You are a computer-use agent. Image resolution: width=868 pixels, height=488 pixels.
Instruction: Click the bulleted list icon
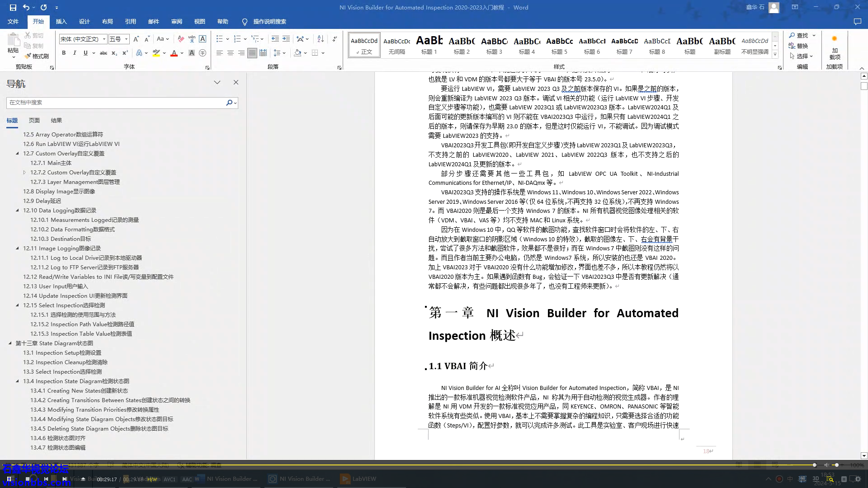(x=220, y=39)
